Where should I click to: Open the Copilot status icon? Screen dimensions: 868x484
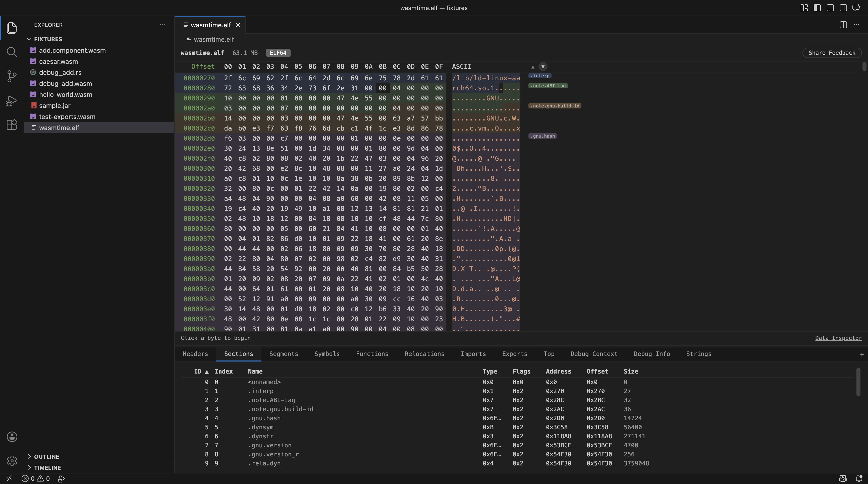point(843,478)
